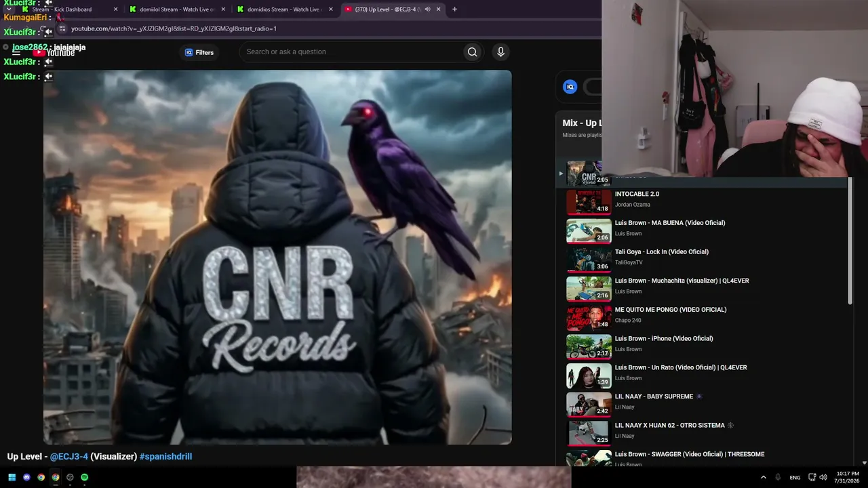Close the domidios Stream tab

pos(331,9)
